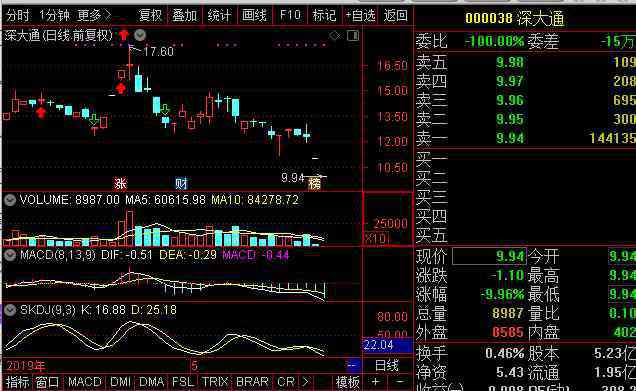The image size is (636, 391).
Task: Zoom out chart with minus button
Action: click(x=400, y=382)
